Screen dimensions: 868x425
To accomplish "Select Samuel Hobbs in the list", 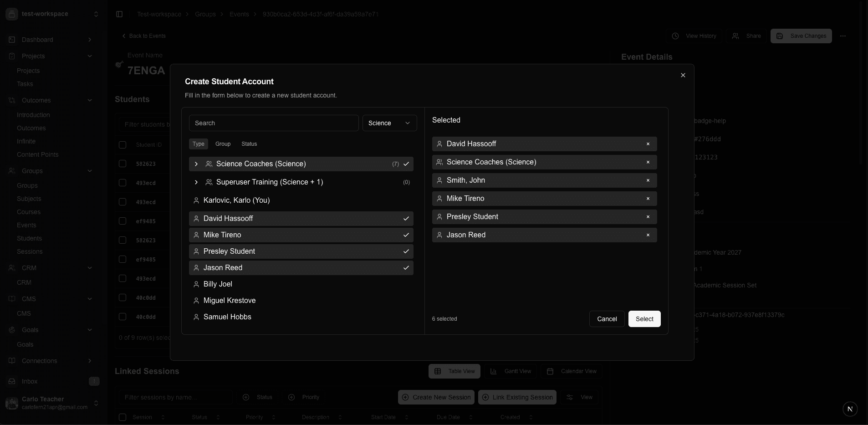I will coord(301,317).
